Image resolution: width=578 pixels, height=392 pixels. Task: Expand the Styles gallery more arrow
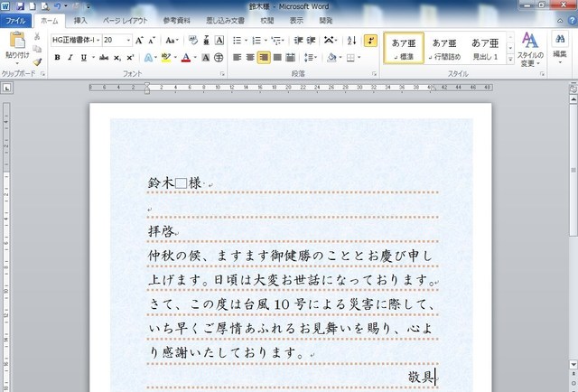[x=510, y=59]
